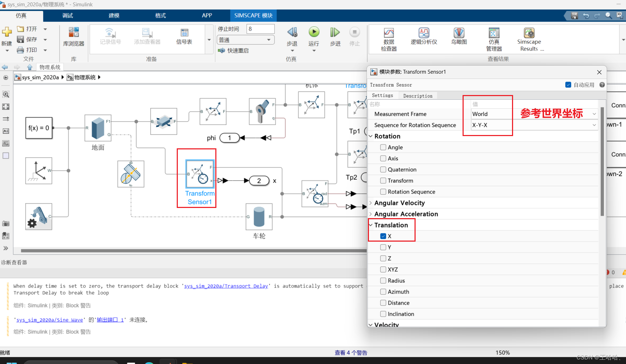The height and width of the screenshot is (364, 626).
Task: Select the Transform Sensor1 block
Action: point(200,174)
